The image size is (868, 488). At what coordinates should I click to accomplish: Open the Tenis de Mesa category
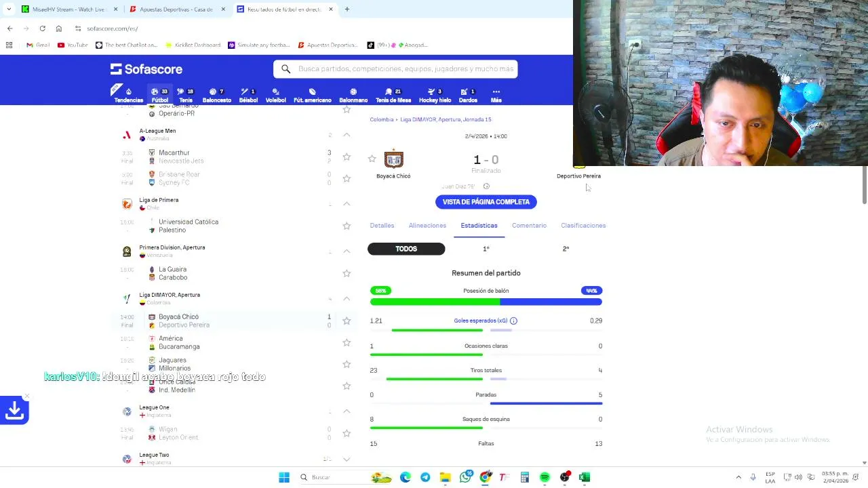(x=393, y=95)
